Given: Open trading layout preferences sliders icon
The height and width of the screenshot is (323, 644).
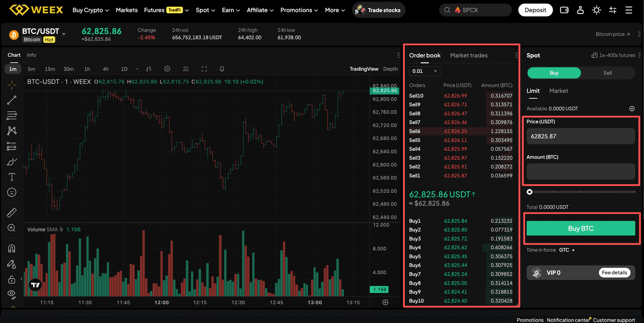Looking at the screenshot, I should pyautogui.click(x=613, y=10).
